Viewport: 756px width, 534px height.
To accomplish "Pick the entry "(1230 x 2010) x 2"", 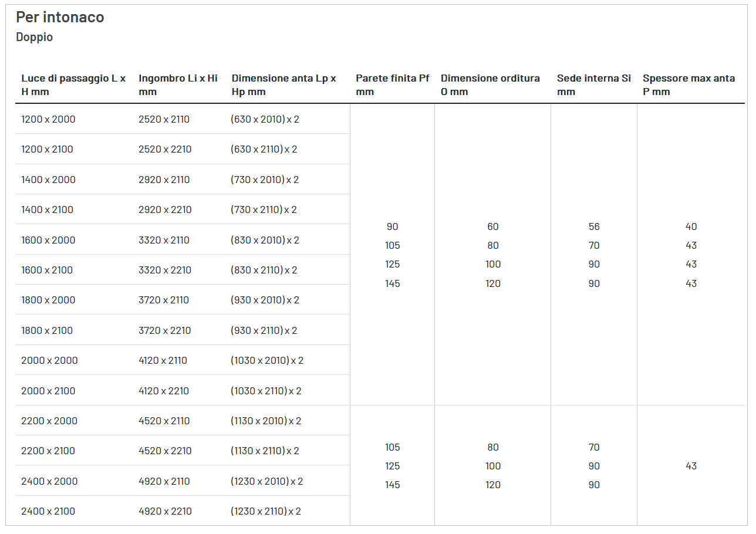I will (x=267, y=481).
